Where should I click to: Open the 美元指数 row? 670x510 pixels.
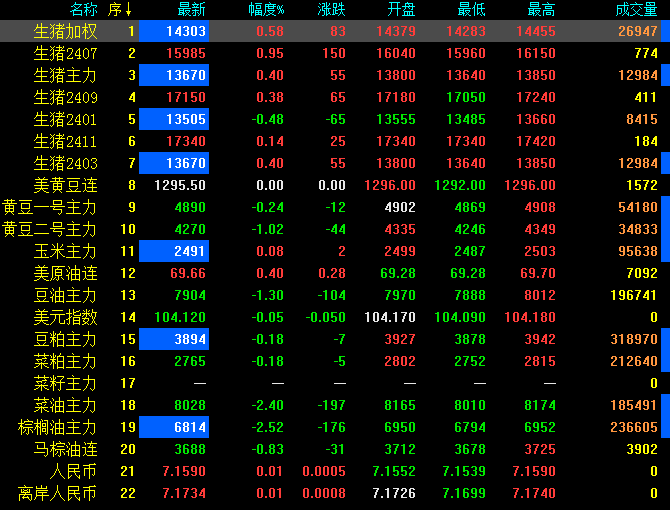tap(65, 317)
